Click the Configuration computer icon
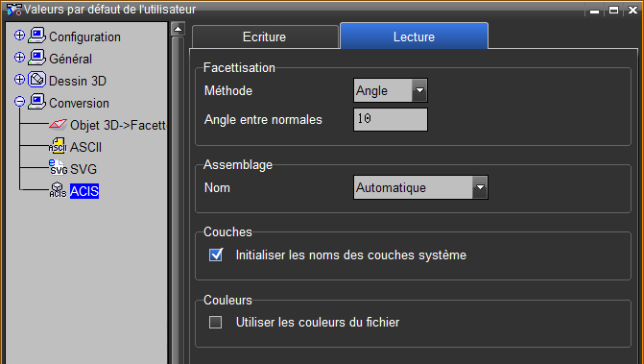644x364 pixels. [37, 36]
